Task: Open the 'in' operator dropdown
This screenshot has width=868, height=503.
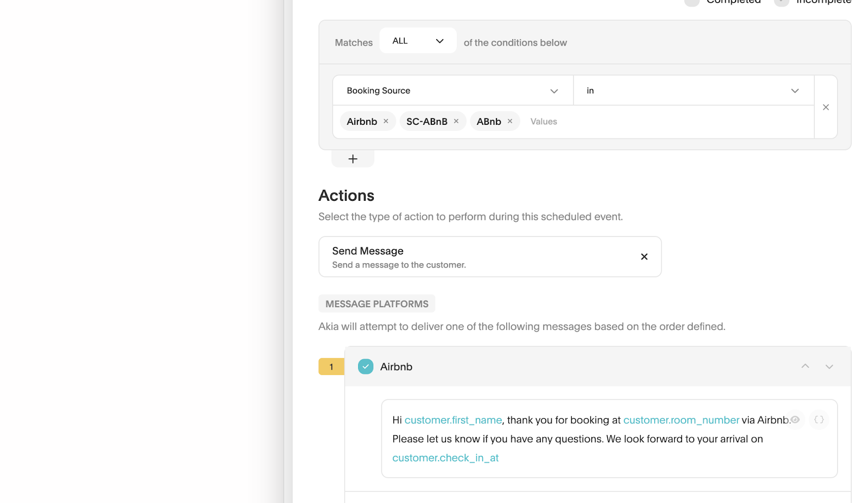Action: click(x=693, y=91)
